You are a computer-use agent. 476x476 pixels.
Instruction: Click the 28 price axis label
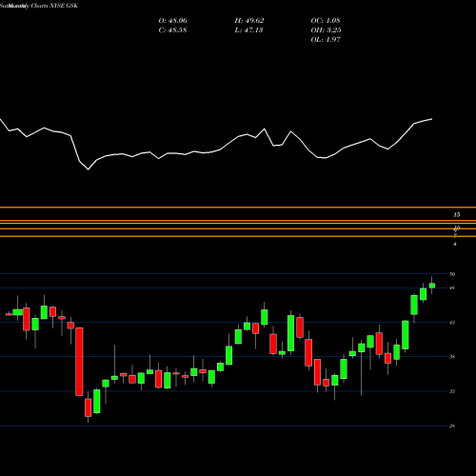[452, 426]
